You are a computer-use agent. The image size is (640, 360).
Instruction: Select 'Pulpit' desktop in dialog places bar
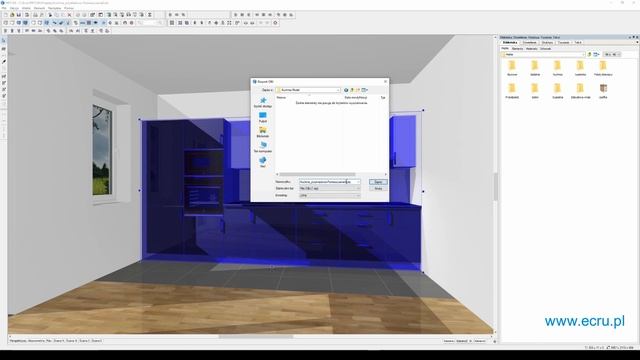click(x=263, y=118)
